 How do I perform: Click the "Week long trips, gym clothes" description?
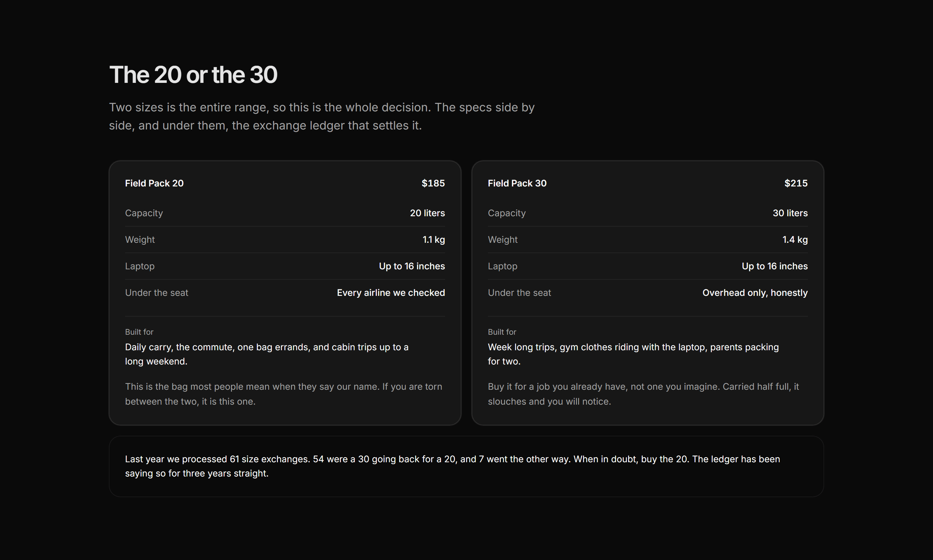coord(633,354)
